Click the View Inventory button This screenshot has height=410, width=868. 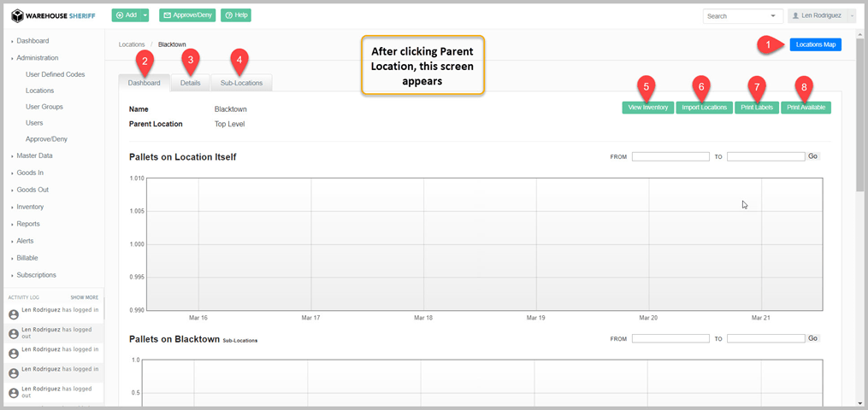tap(647, 108)
